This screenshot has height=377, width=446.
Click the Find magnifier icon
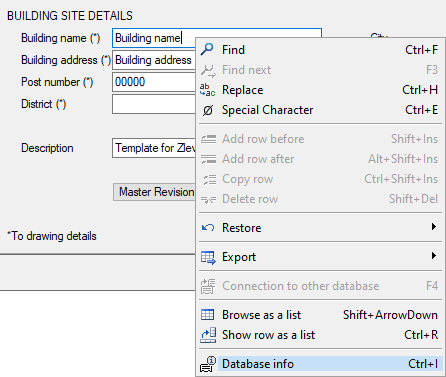[x=207, y=50]
